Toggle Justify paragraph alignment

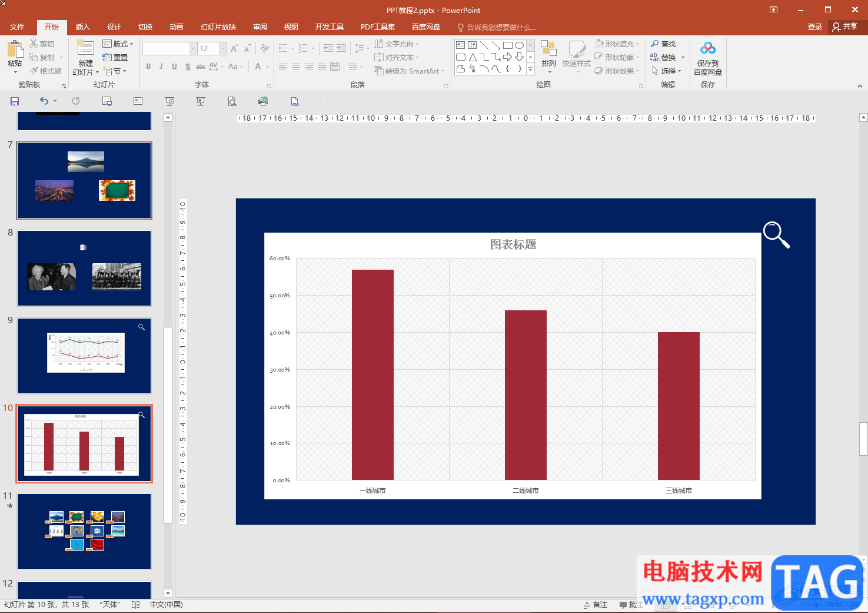[322, 67]
